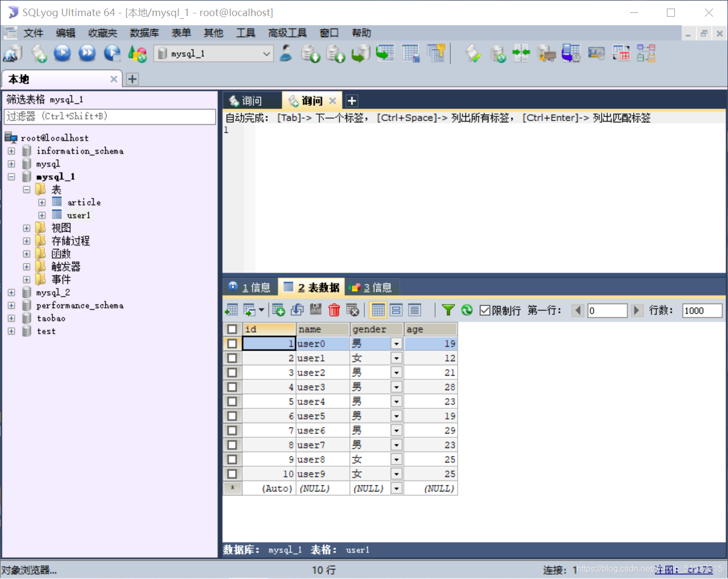
Task: Check the row checkbox for user5
Action: click(232, 416)
